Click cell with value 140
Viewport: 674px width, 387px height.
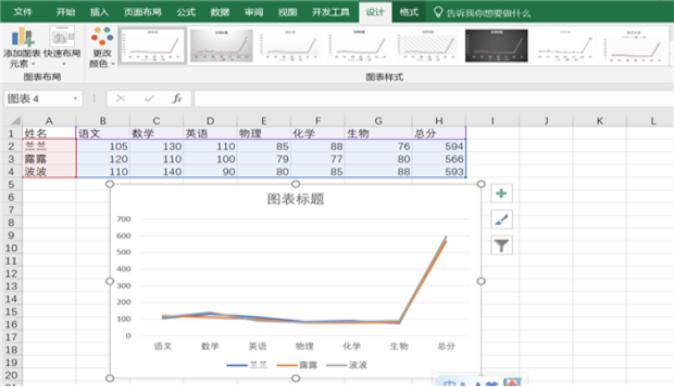156,172
